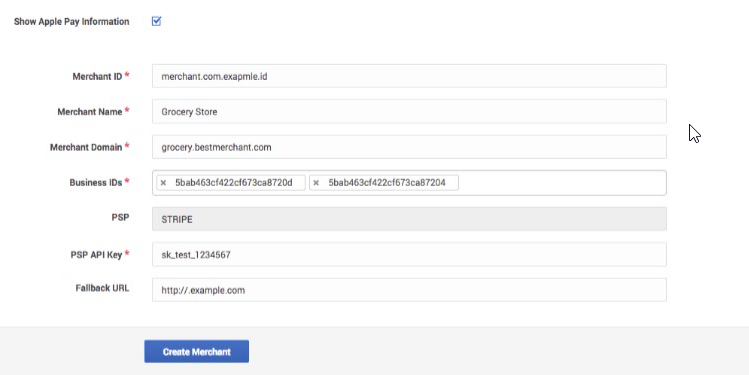
Task: Submit with the Create Merchant button
Action: pos(196,352)
